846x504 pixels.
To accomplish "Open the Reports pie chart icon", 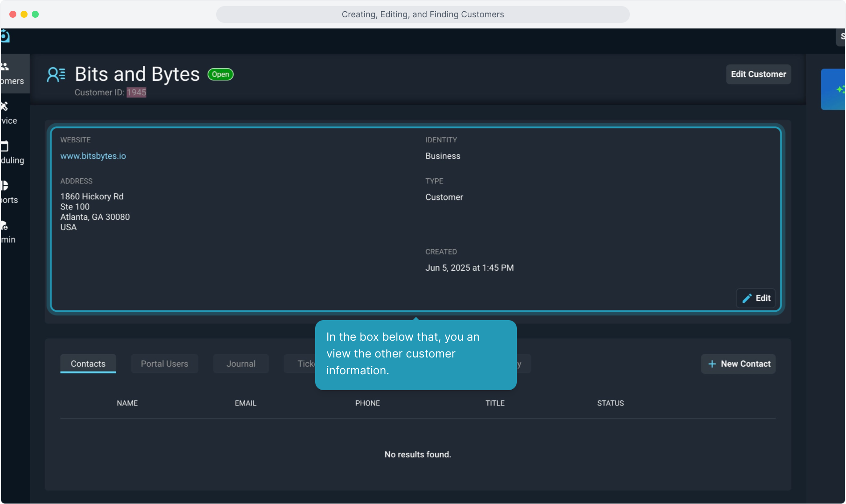I will (5, 186).
